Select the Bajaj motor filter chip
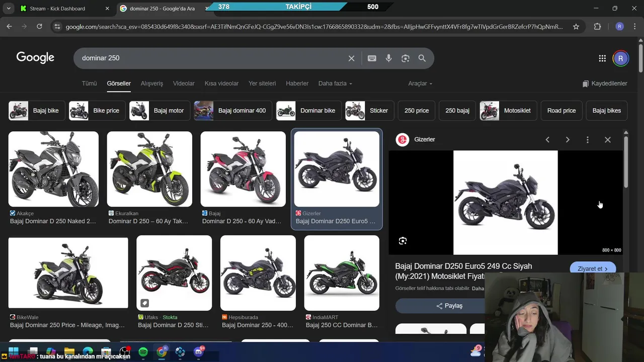Viewport: 644px width, 362px height. tap(159, 111)
